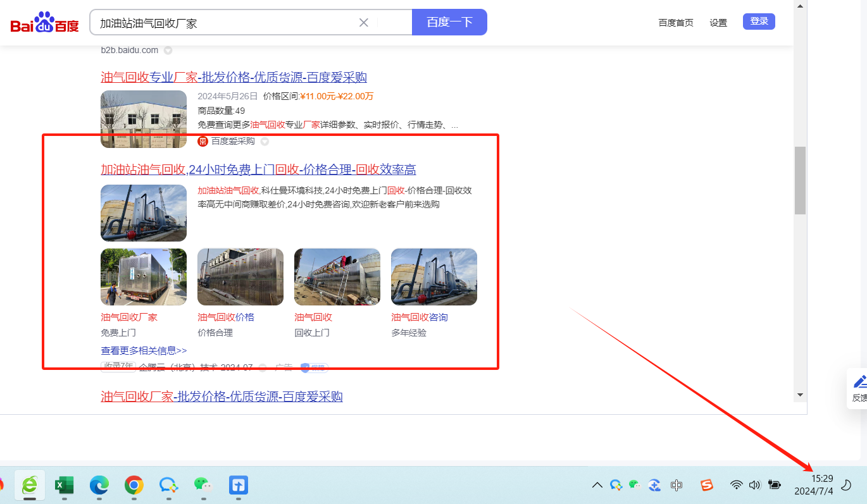Click the 油气回收价格 equipment thumbnail
Image resolution: width=867 pixels, height=504 pixels.
tap(240, 277)
